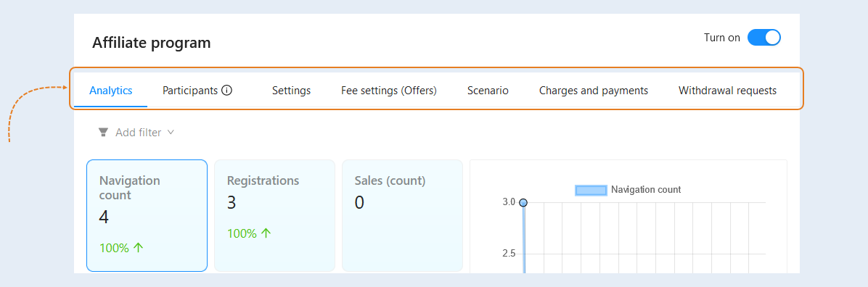This screenshot has height=287, width=868.
Task: Click the info icon beside Participants
Action: pyautogui.click(x=227, y=91)
